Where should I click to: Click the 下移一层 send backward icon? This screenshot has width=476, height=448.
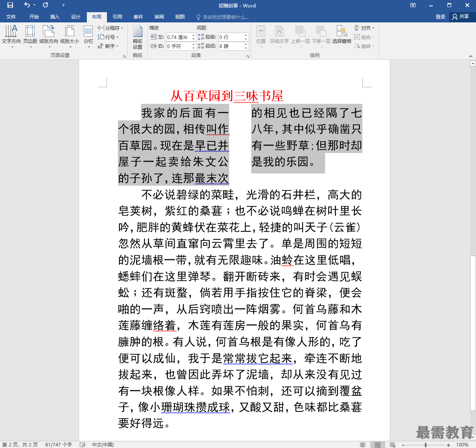pos(321,31)
